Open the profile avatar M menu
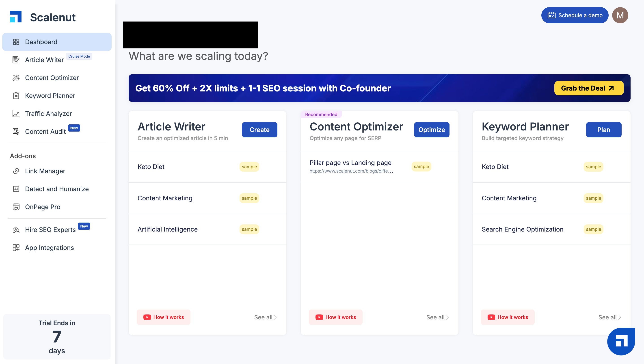This screenshot has height=364, width=644. 620,15
